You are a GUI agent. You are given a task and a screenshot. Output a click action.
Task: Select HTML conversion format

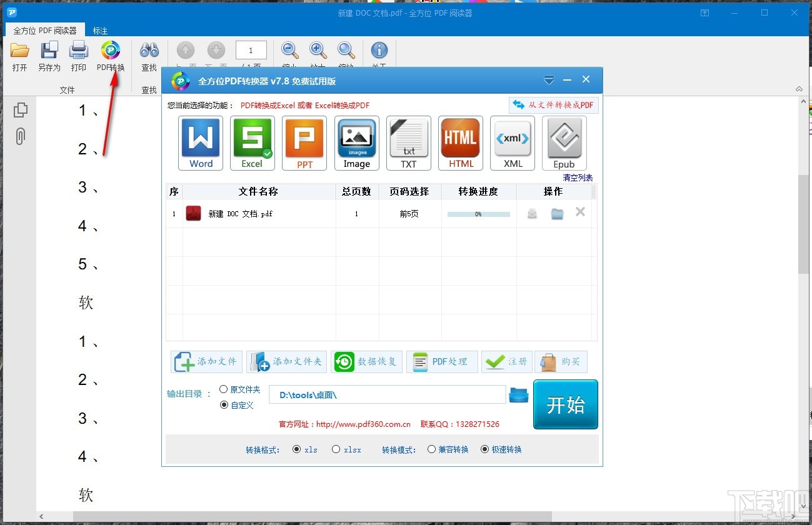(461, 143)
